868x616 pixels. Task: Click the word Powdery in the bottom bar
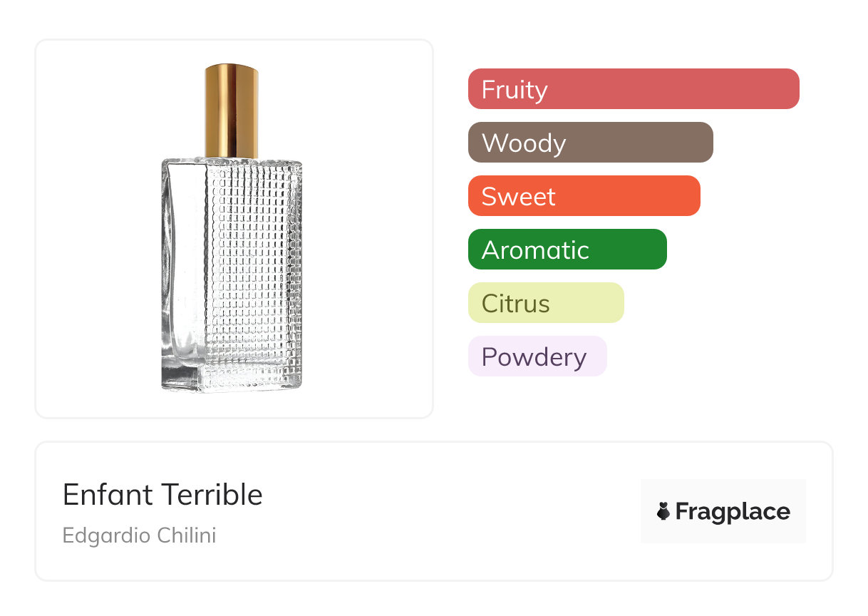pyautogui.click(x=534, y=357)
